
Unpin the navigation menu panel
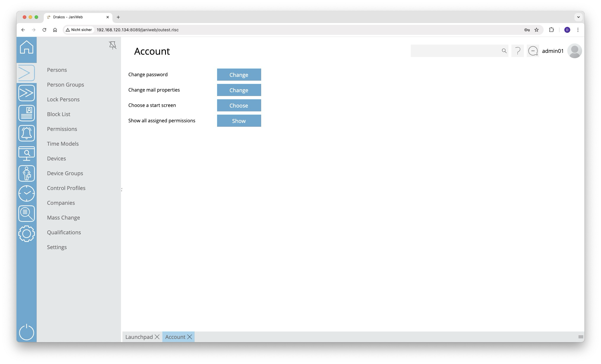113,45
